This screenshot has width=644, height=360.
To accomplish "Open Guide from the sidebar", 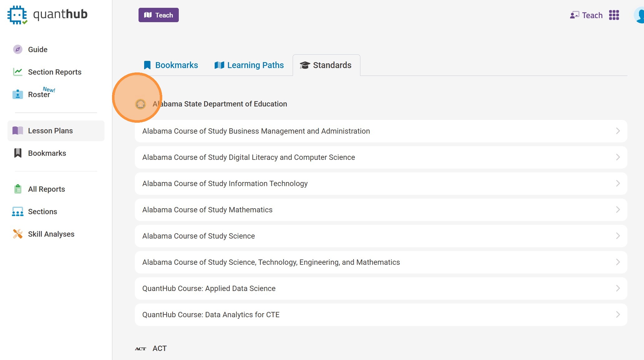I will 37,49.
